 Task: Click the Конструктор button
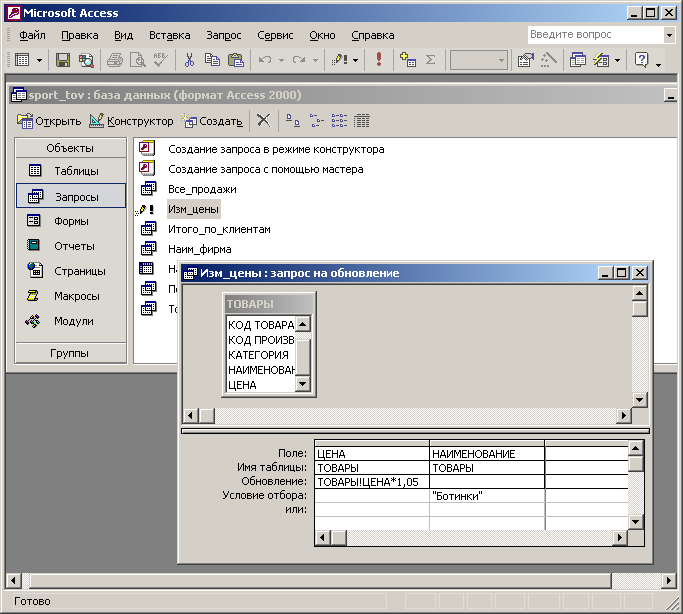131,121
